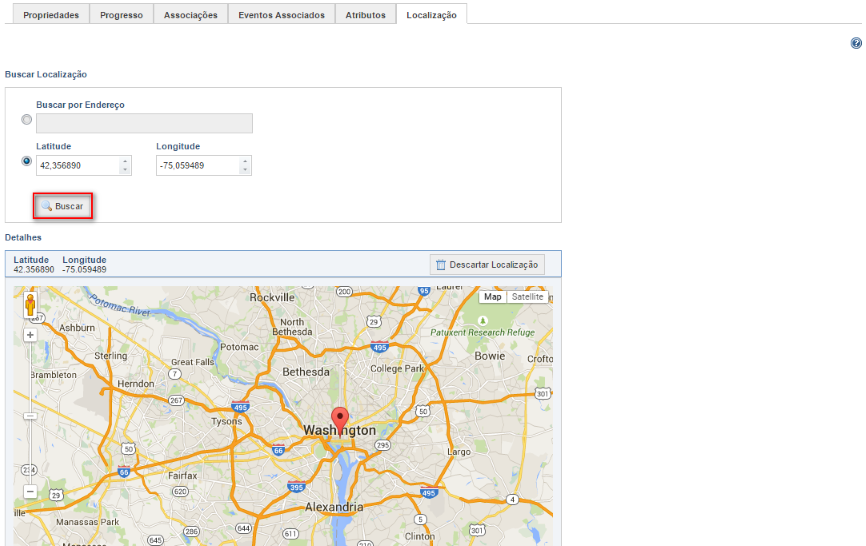Click the Potomac River label
The height and width of the screenshot is (546, 866).
(120, 304)
